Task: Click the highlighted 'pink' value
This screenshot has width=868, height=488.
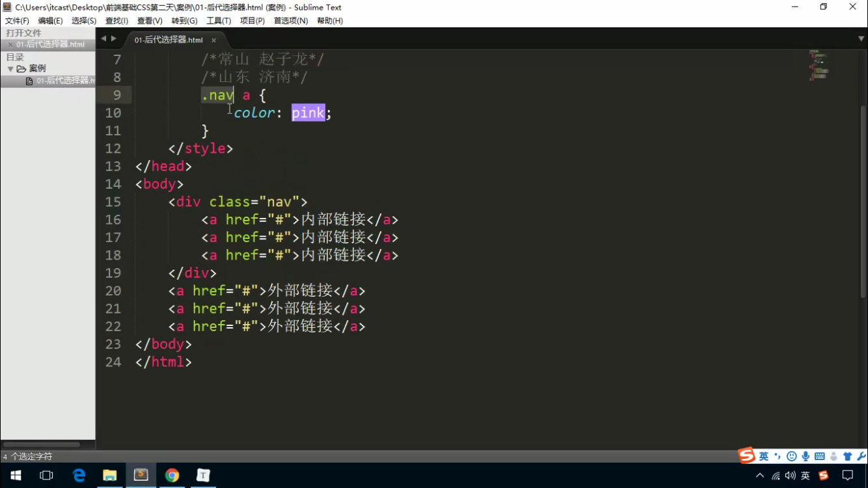Action: (308, 113)
